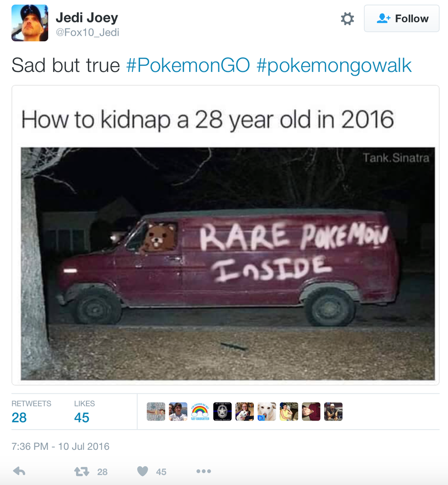Open the white dog avatar profile
The width and height of the screenshot is (448, 485).
tap(267, 411)
